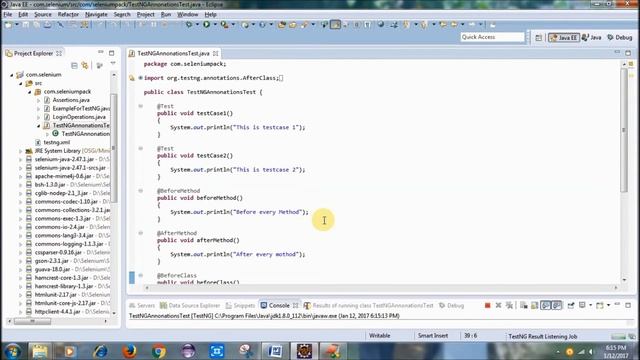This screenshot has height=360, width=640.
Task: Click the New file toolbar icon
Action: (8, 25)
